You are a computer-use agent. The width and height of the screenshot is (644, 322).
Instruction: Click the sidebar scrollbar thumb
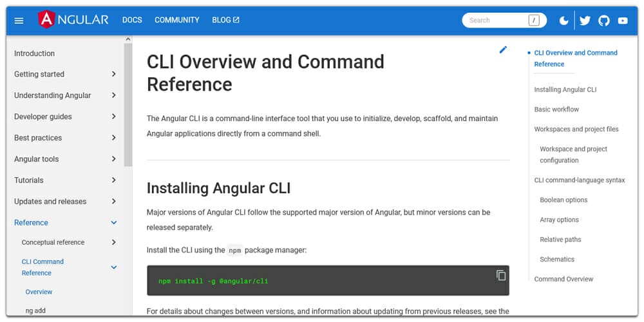coord(128,105)
